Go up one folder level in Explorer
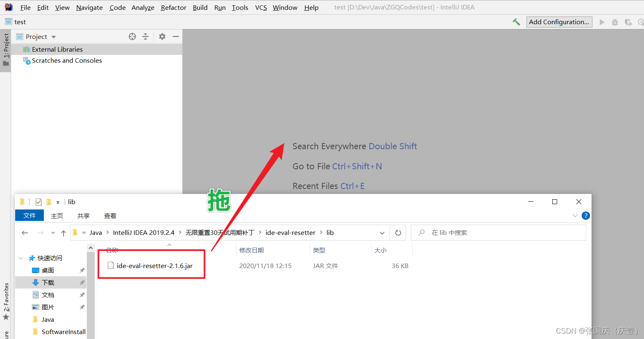The image size is (644, 339). (x=63, y=233)
